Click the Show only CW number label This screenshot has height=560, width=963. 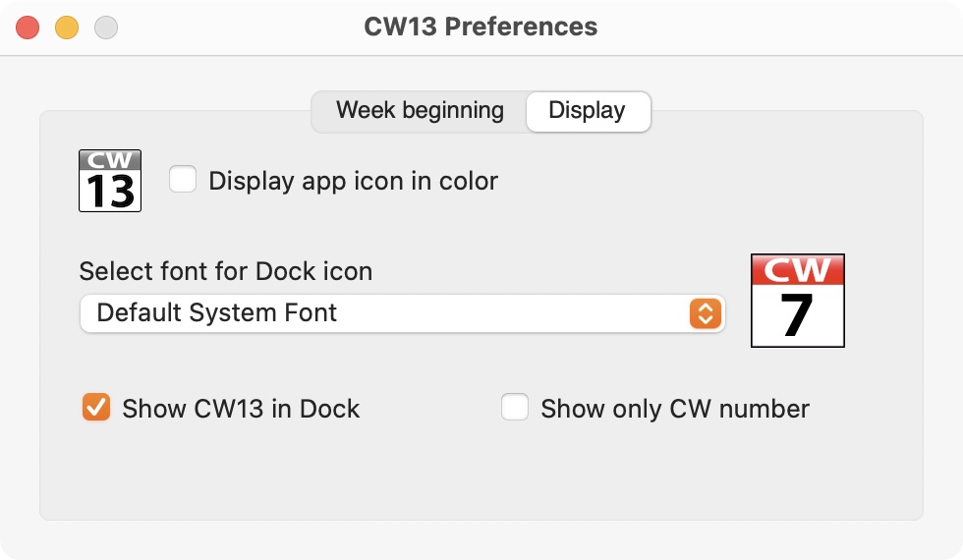(675, 409)
